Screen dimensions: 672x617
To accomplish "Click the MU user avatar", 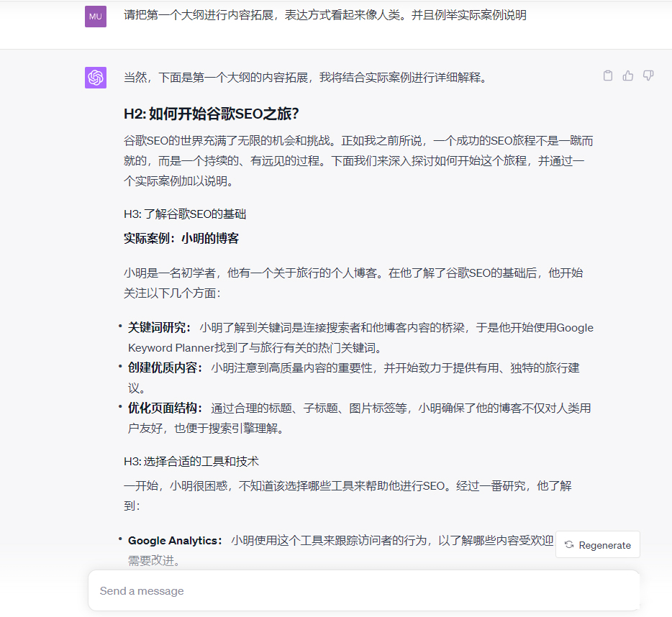I will (x=96, y=16).
